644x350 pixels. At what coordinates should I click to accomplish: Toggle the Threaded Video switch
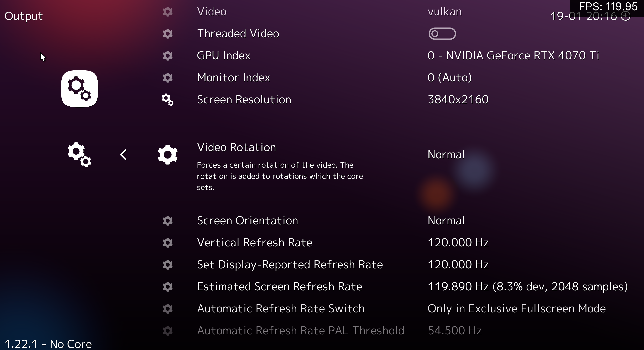[442, 34]
